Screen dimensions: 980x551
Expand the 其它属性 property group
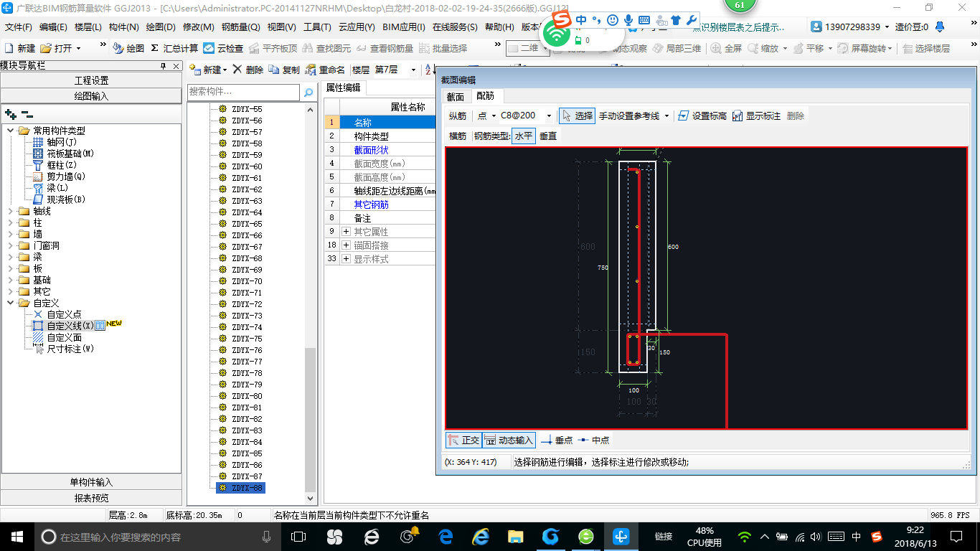346,232
